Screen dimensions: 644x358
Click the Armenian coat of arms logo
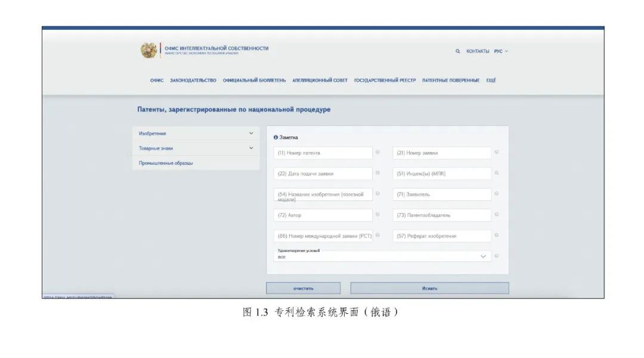tap(148, 51)
